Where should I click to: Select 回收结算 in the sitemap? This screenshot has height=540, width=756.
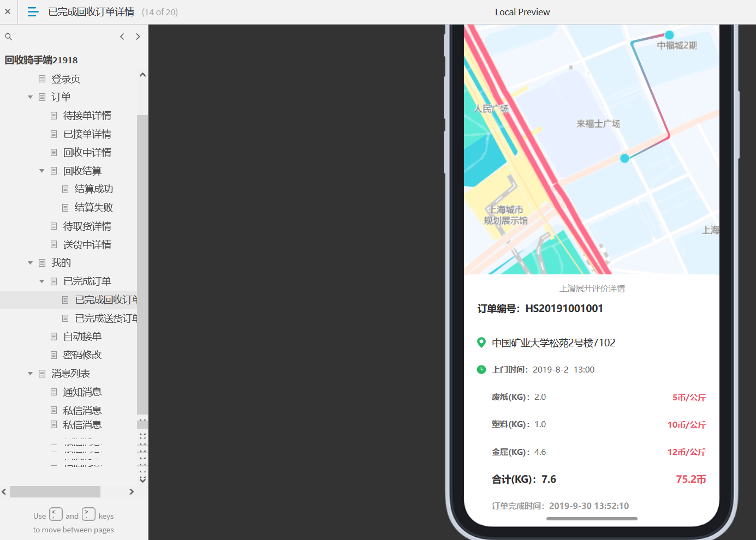coord(82,171)
